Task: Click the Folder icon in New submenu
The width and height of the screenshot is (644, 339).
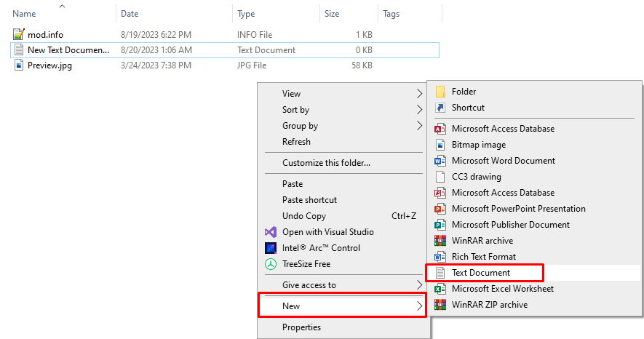Action: point(440,92)
